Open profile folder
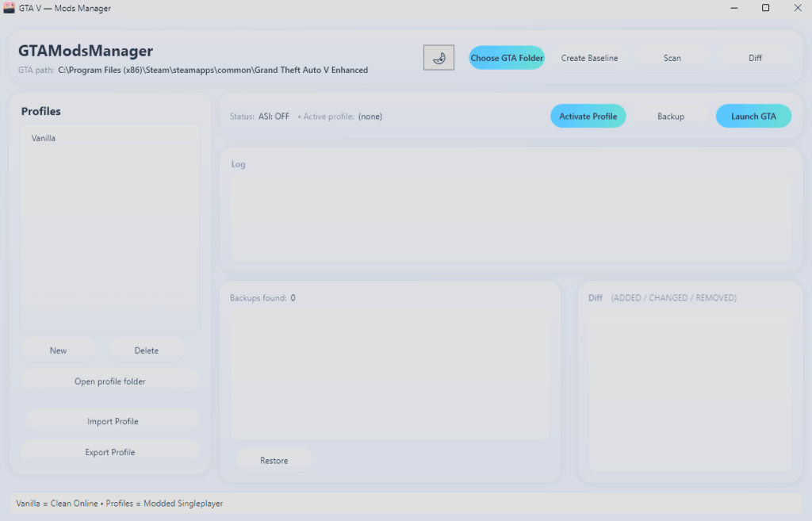 tap(109, 381)
